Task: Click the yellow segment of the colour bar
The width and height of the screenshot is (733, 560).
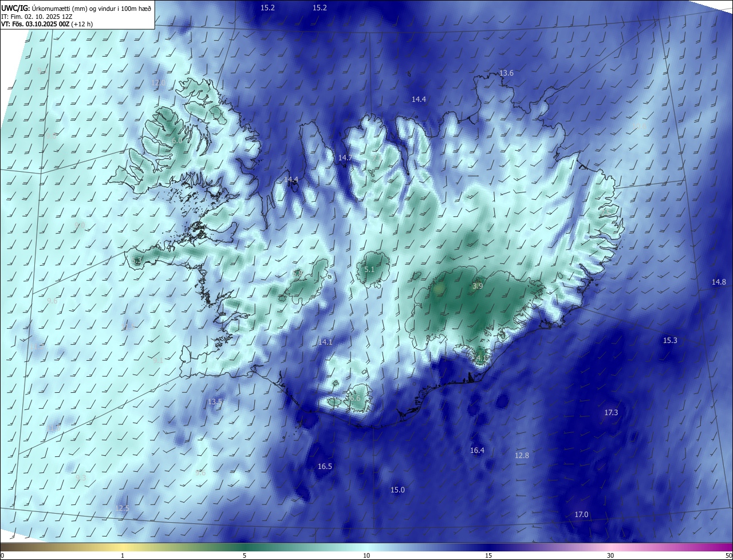Action: pyautogui.click(x=123, y=547)
